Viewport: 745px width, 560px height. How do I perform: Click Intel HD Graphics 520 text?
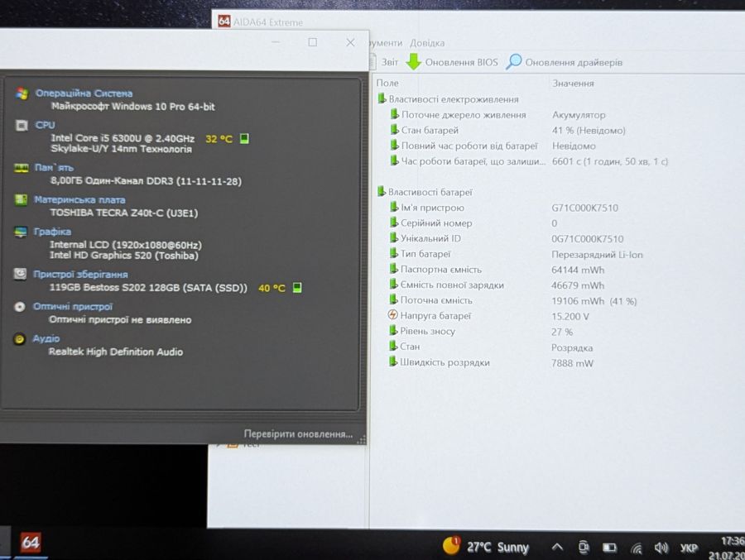(x=124, y=256)
